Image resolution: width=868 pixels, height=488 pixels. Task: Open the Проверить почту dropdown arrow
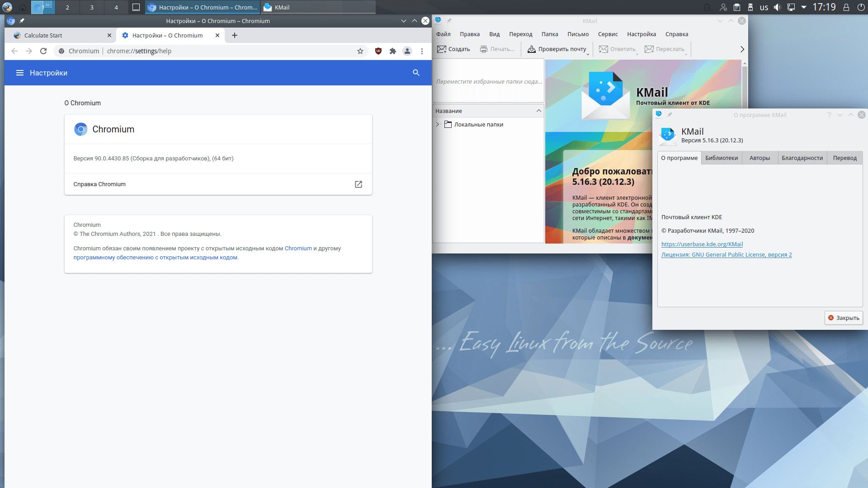pyautogui.click(x=588, y=54)
